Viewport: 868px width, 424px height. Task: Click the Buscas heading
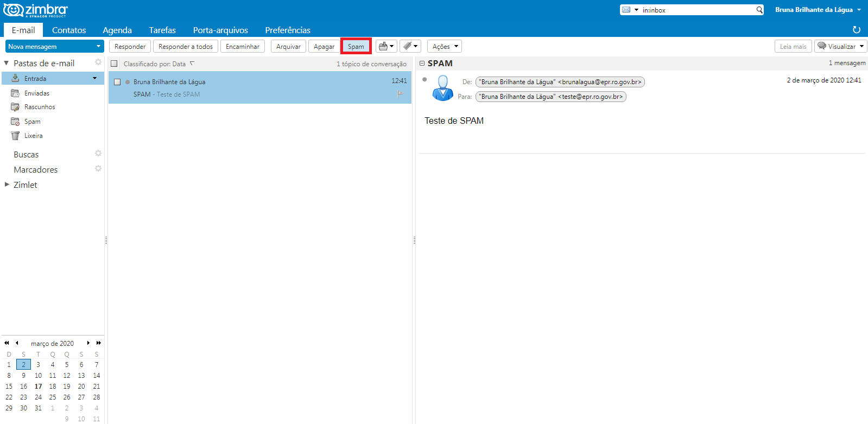point(26,154)
